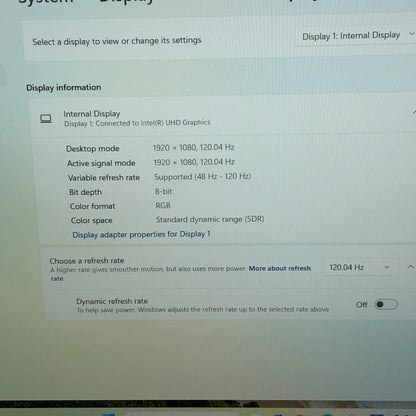The image size is (416, 416).
Task: Click the Select a display to view text
Action: (x=117, y=41)
